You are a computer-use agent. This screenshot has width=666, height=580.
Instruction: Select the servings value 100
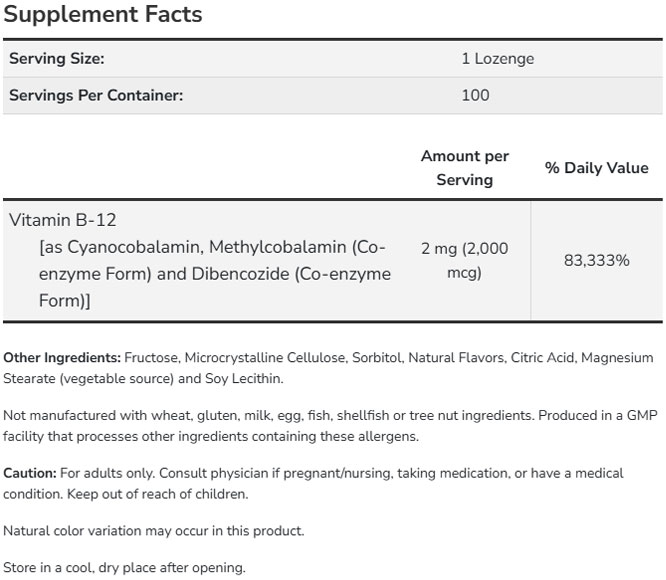pos(476,96)
